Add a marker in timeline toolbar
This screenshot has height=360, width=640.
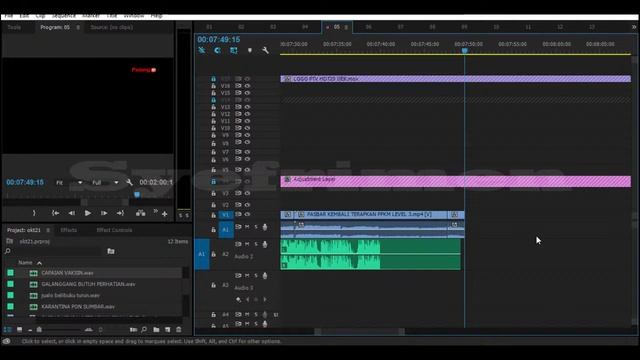point(250,50)
